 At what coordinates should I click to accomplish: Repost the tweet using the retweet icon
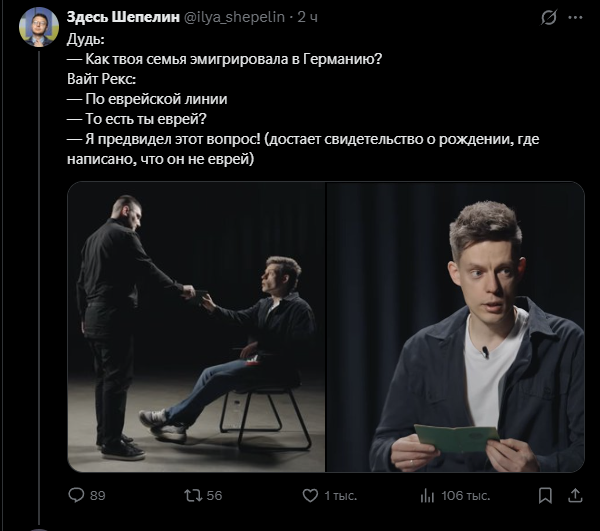(x=194, y=496)
